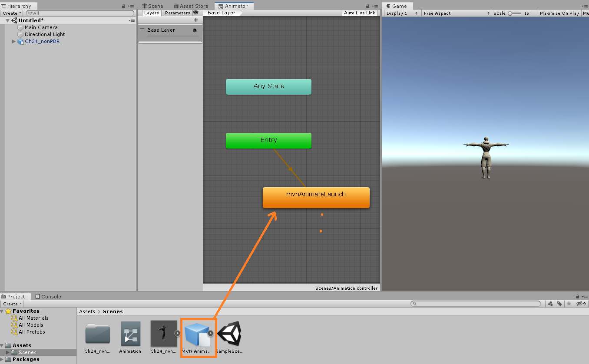
Task: Switch to the Parameters tab in Animator
Action: tap(177, 13)
